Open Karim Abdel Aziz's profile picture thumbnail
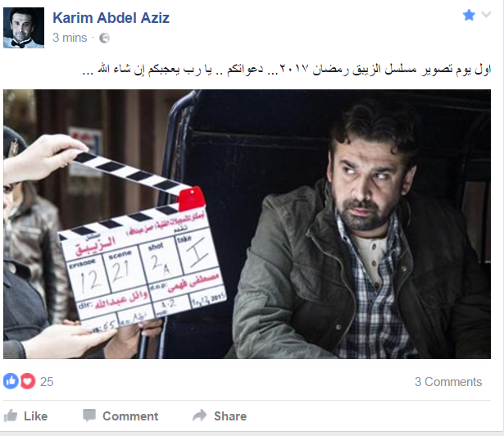 pyautogui.click(x=24, y=28)
